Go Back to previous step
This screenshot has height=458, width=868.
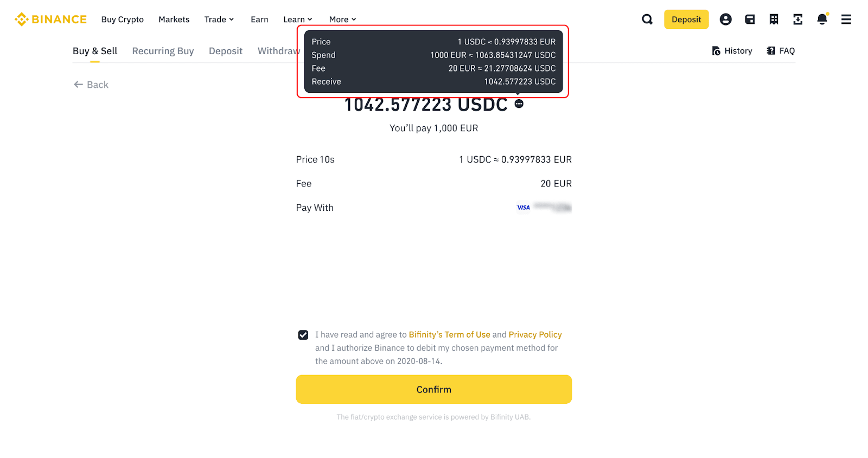tap(91, 85)
